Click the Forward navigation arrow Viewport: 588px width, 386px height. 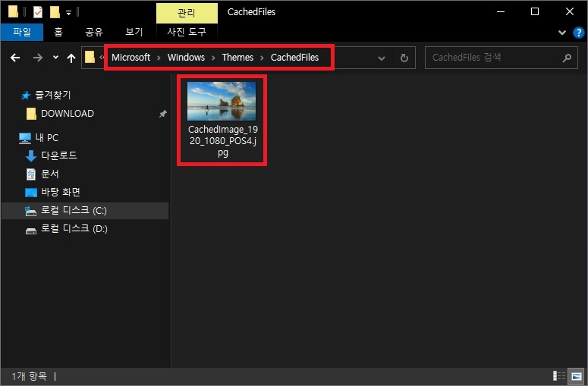coord(37,58)
